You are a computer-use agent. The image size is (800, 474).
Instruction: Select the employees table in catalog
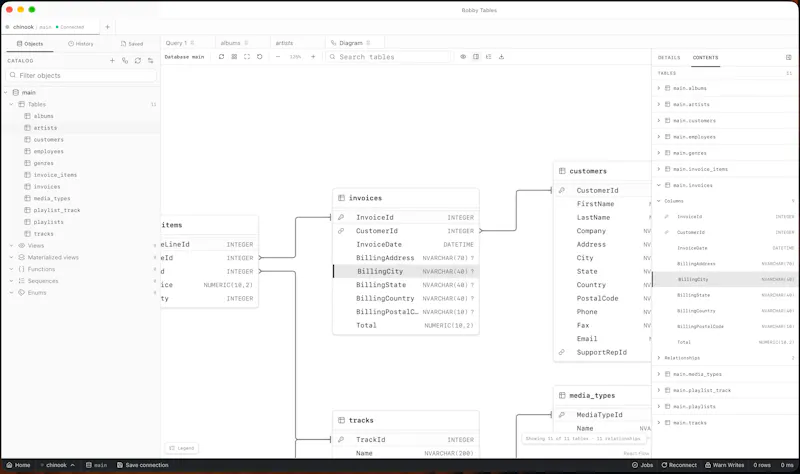(x=48, y=152)
